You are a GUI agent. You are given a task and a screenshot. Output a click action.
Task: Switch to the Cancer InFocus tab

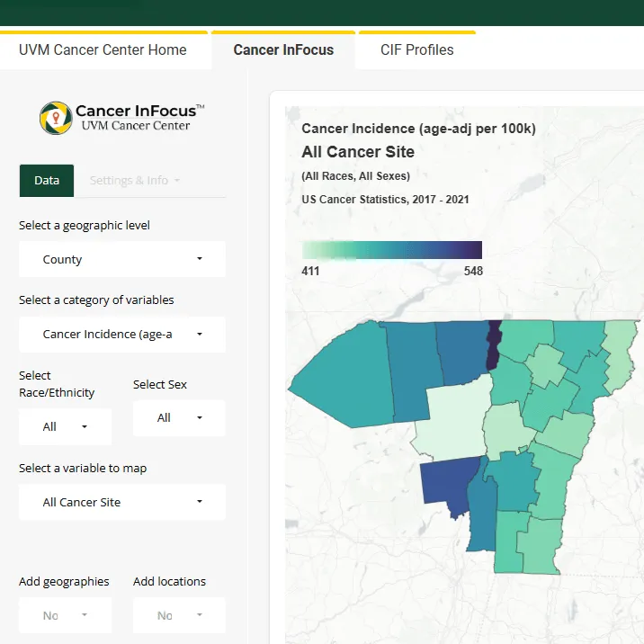(x=283, y=50)
